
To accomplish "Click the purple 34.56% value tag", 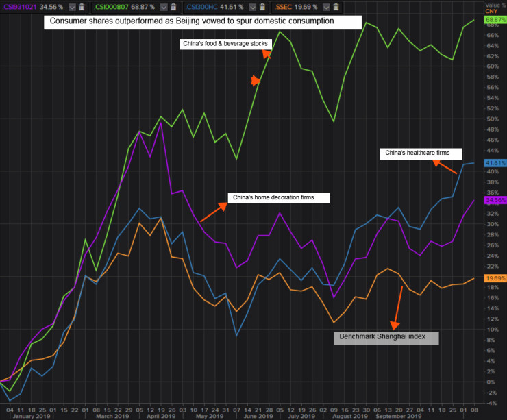I will tap(495, 200).
